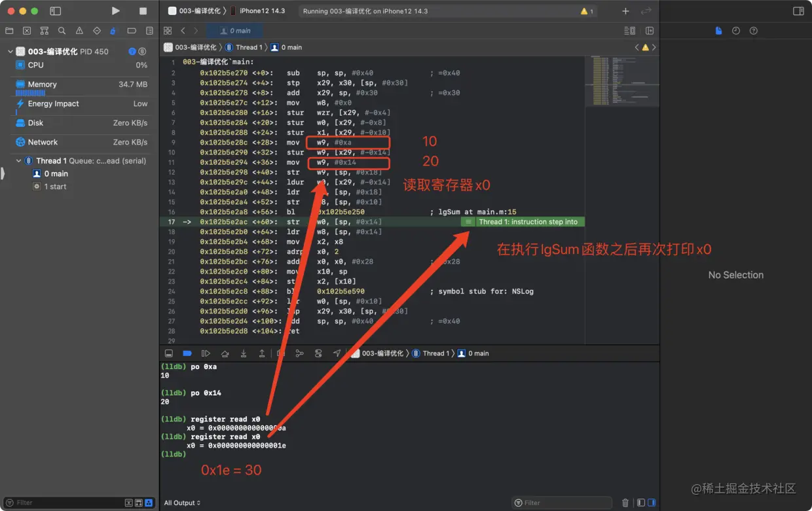Clear console with the trash icon

point(625,502)
